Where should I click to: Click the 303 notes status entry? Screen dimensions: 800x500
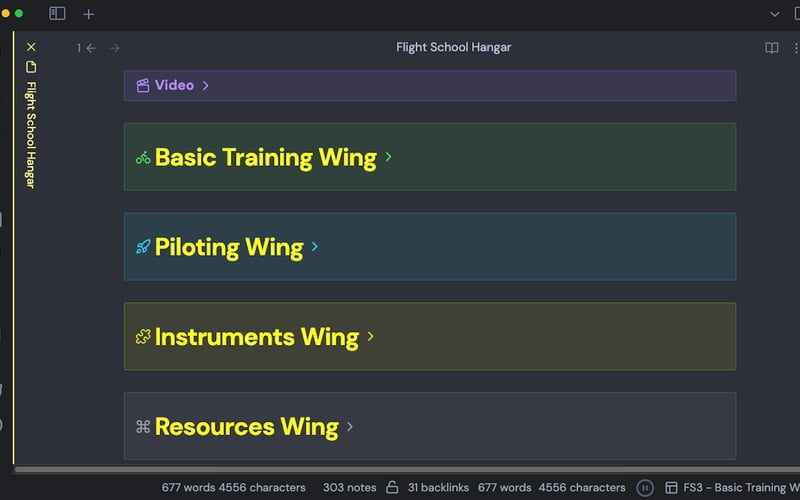click(x=349, y=488)
